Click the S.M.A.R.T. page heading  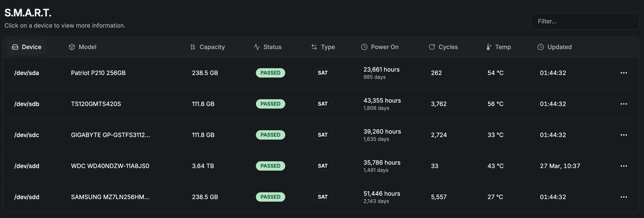click(x=28, y=13)
